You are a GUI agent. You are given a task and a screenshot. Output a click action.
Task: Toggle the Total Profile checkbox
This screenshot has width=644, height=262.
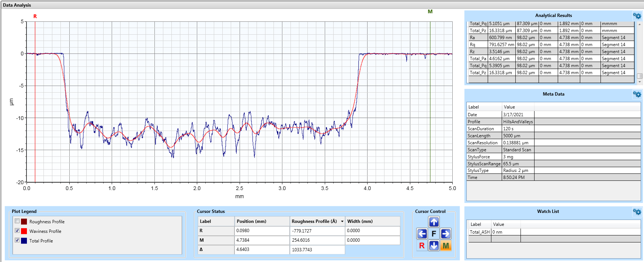[17, 240]
